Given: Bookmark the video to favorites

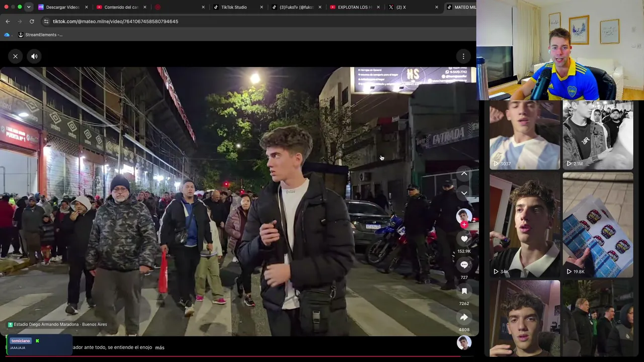Looking at the screenshot, I should [x=464, y=291].
